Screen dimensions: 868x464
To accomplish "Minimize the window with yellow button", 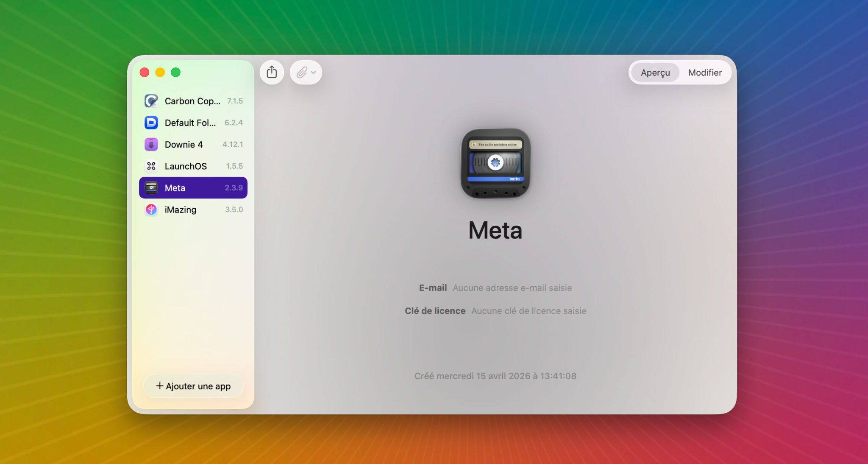I will tap(160, 73).
